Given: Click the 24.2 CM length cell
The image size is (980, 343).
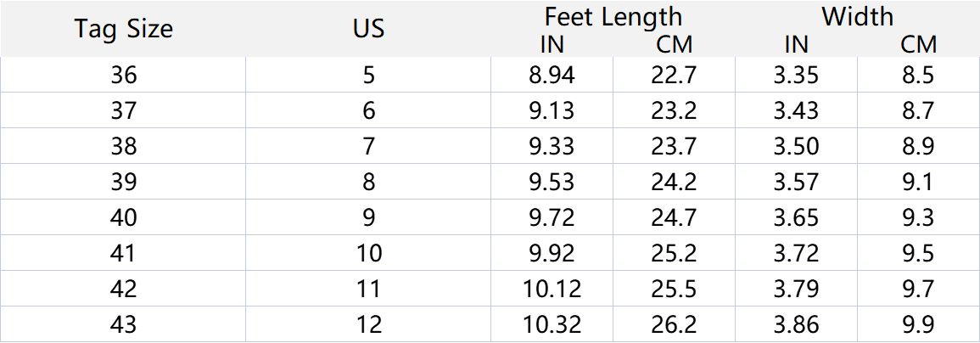Looking at the screenshot, I should point(674,182).
